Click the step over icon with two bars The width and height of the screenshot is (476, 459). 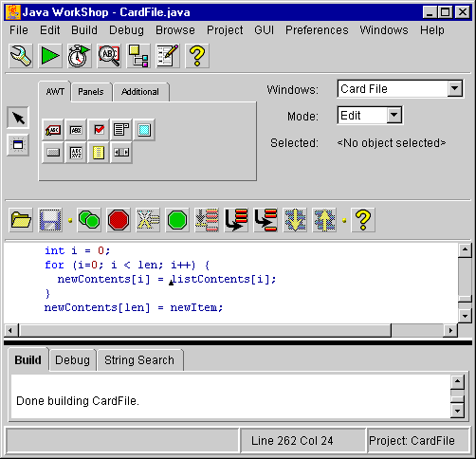point(265,220)
